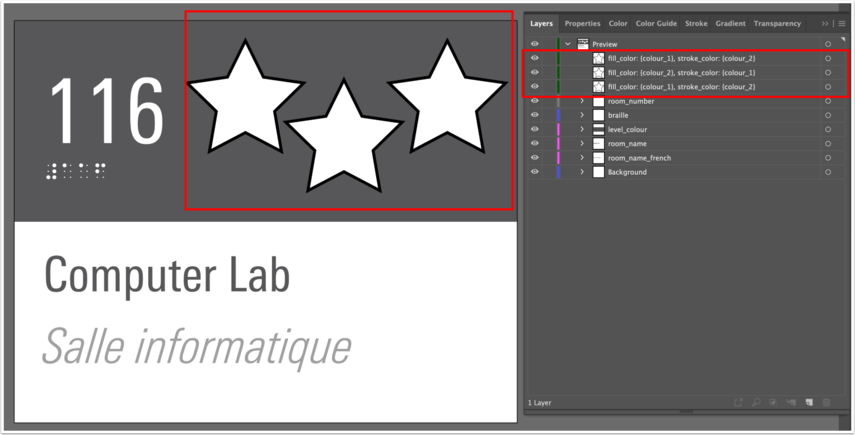Viewport: 855px width, 435px height.
Task: Collapse the Preview layer
Action: 568,44
